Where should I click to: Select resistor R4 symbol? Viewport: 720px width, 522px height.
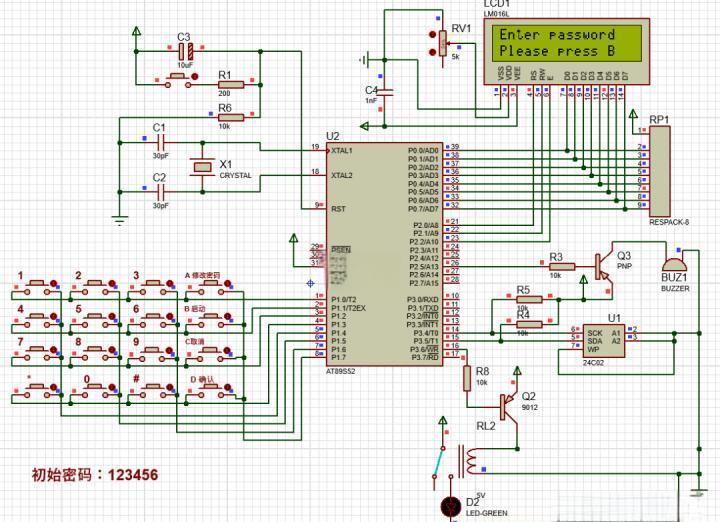(529, 324)
